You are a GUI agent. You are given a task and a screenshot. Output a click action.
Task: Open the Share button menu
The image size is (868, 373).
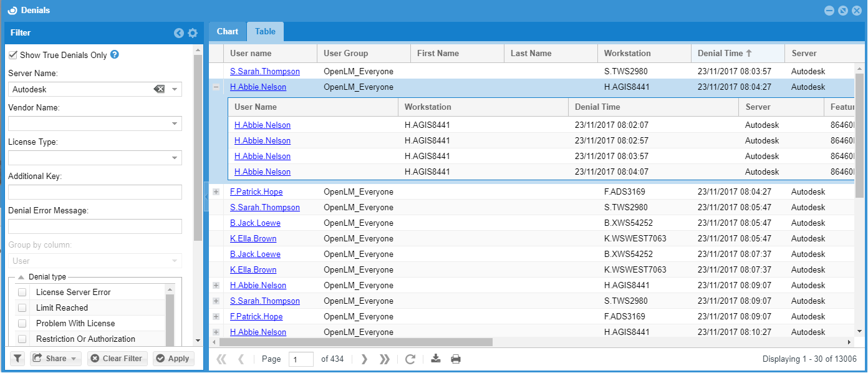(x=56, y=359)
